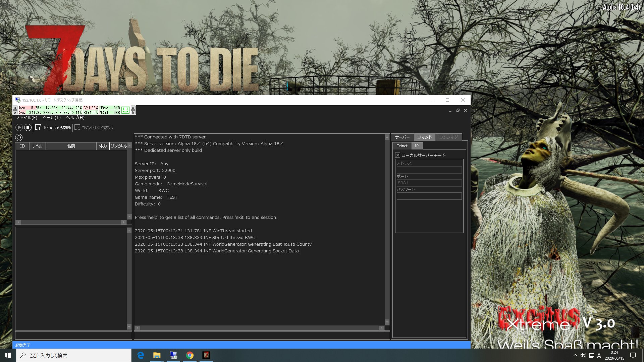
Task: Click the ポート field showing 8081
Action: click(x=429, y=183)
